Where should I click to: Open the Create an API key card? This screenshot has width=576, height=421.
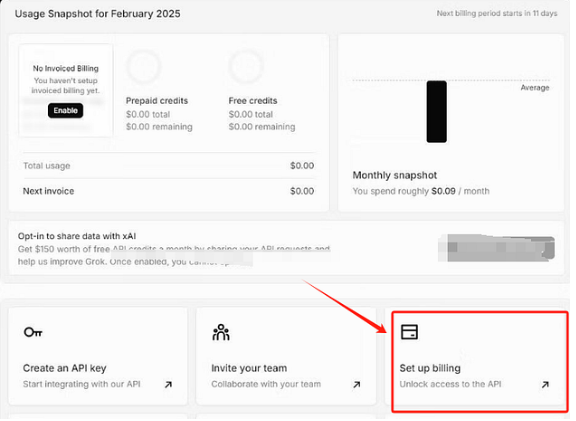coord(98,356)
